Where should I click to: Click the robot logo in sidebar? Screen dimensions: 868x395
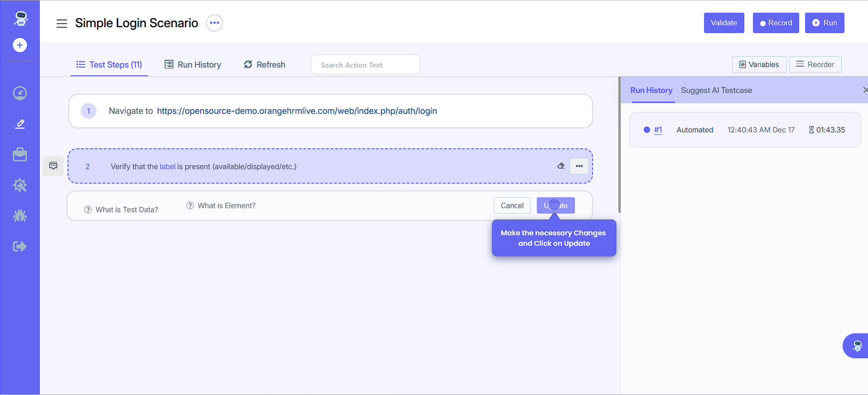point(20,18)
